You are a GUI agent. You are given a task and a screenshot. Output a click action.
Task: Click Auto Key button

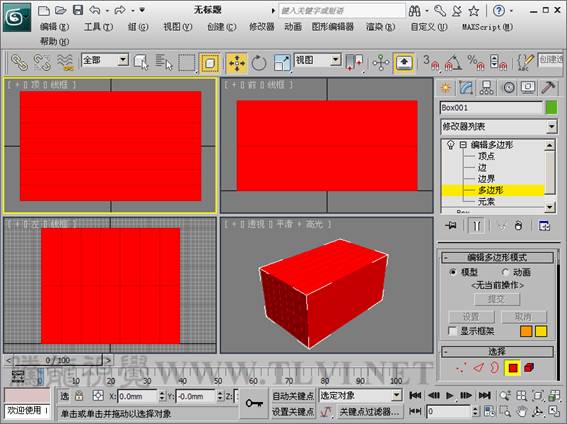(x=293, y=396)
